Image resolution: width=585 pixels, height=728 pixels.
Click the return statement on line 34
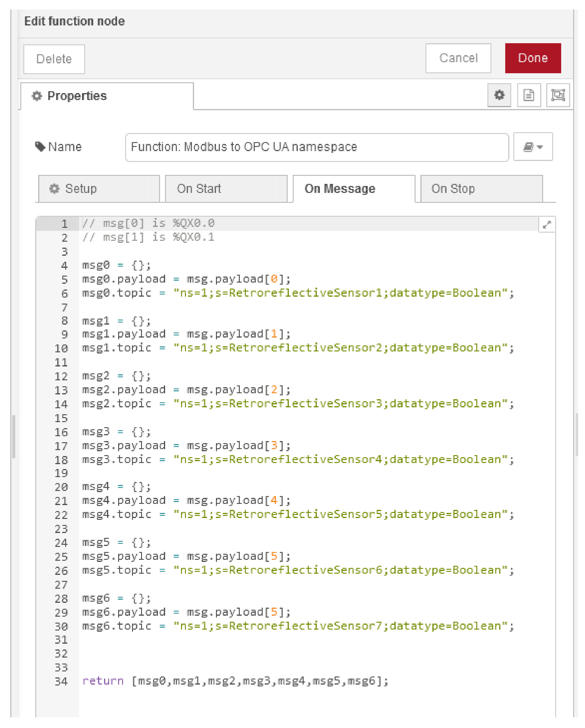point(235,681)
